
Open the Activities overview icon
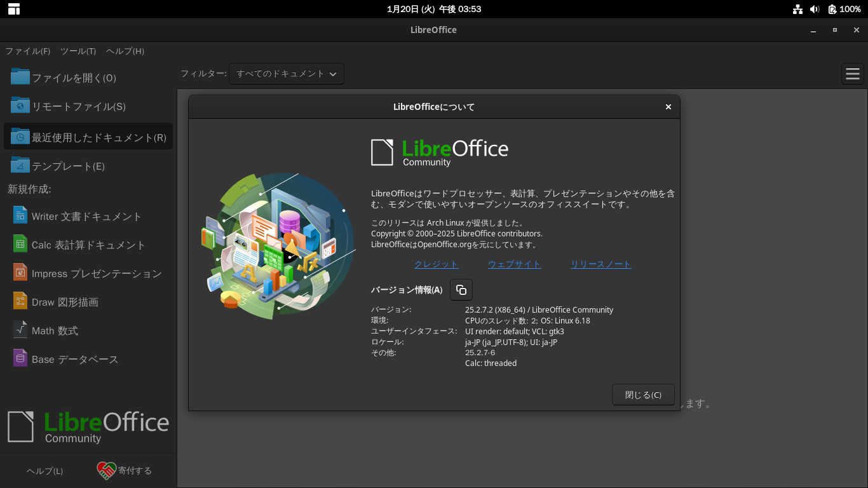pyautogui.click(x=13, y=9)
